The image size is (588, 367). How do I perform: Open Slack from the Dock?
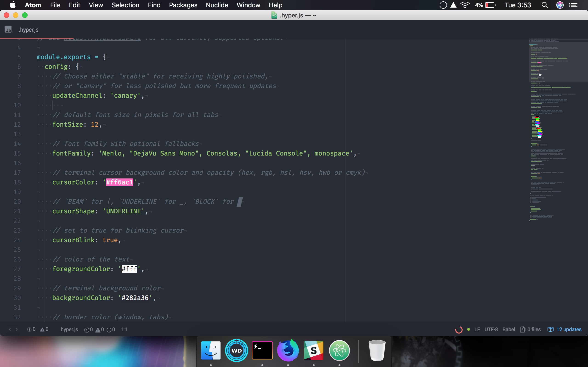coord(314,350)
